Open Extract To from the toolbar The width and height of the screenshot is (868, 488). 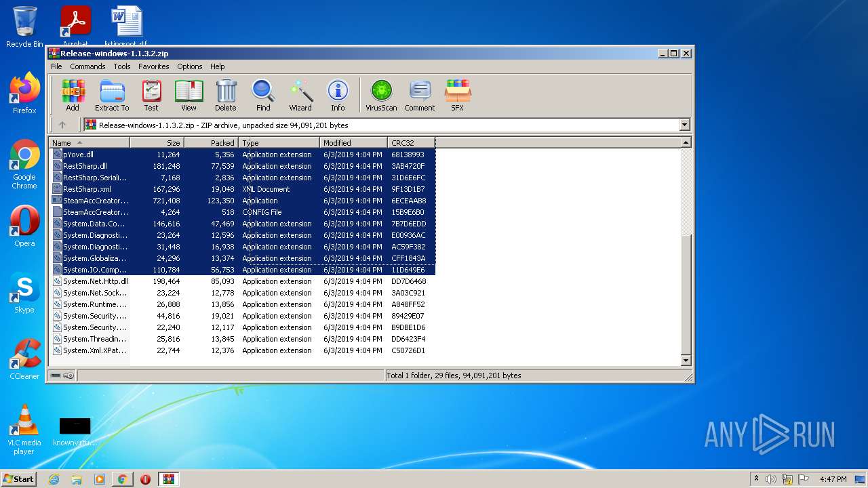point(112,96)
